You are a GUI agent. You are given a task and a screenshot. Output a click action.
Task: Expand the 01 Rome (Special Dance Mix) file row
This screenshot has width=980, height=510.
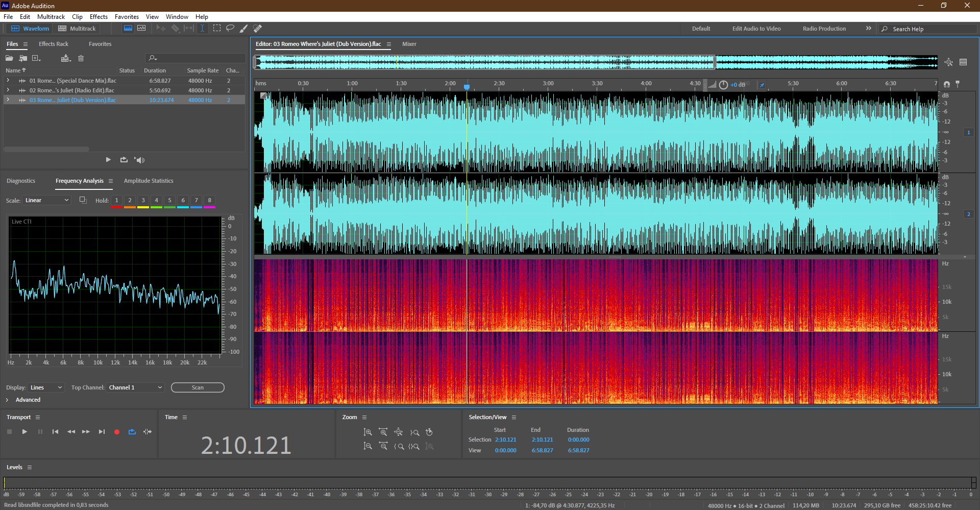tap(8, 81)
